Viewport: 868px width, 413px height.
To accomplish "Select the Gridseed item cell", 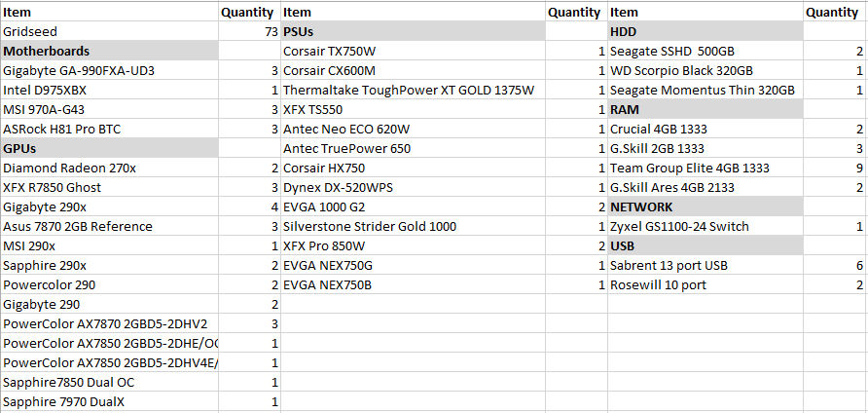I will click(109, 31).
